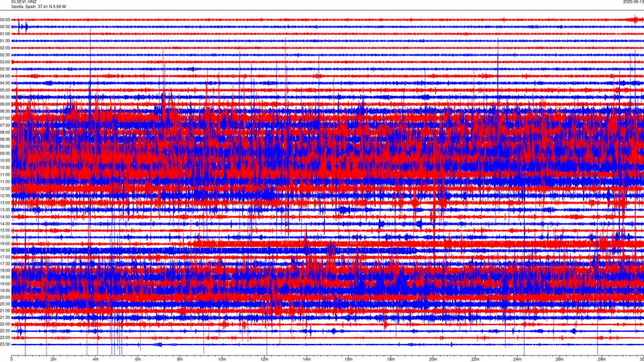Select the 18:00 time row label

pos(5,270)
